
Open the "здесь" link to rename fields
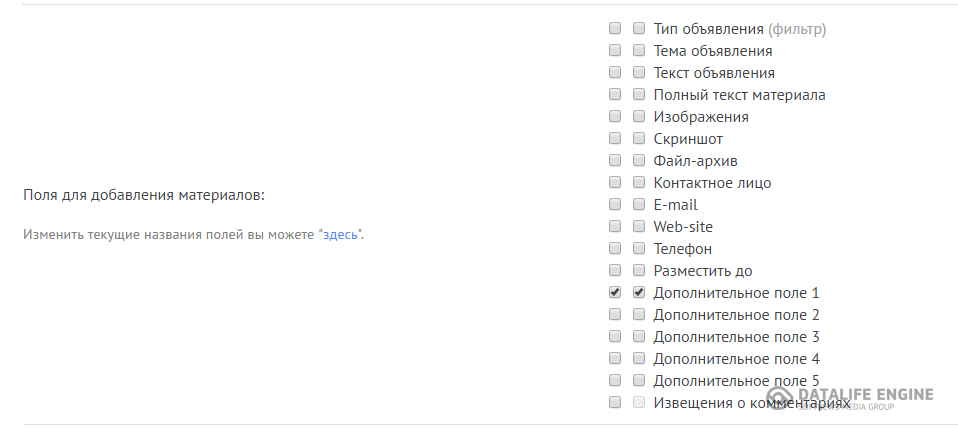coord(340,235)
